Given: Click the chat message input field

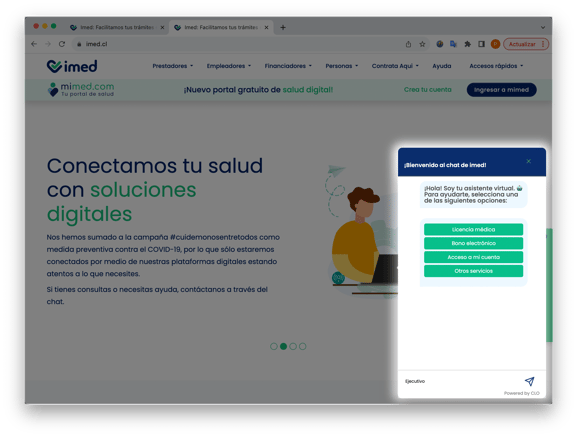Looking at the screenshot, I should click(x=462, y=381).
